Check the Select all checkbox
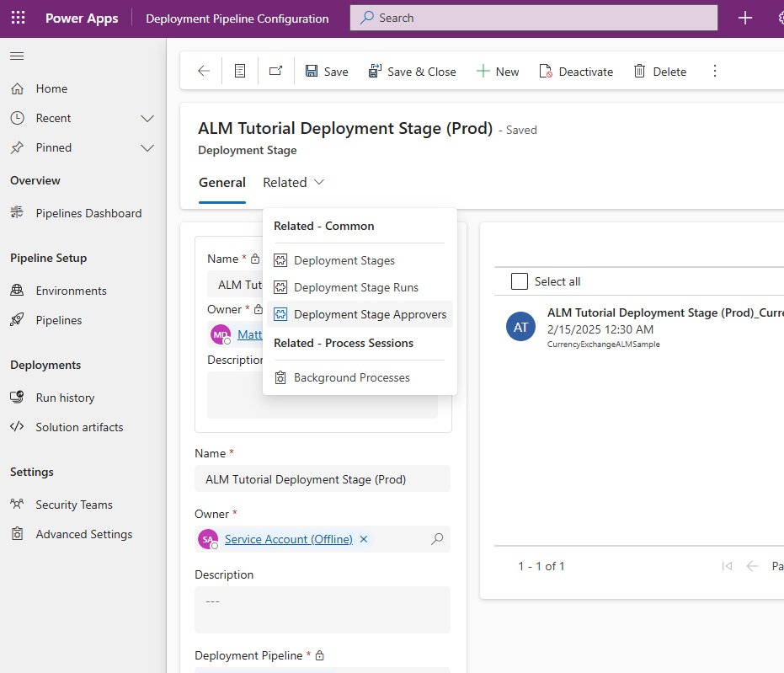784x673 pixels. [520, 281]
